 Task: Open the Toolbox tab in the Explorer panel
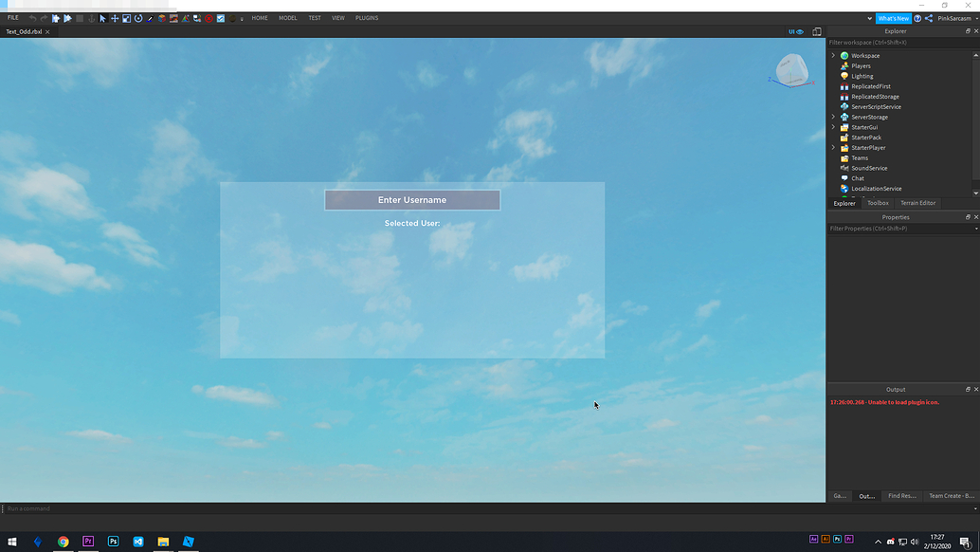click(x=878, y=202)
